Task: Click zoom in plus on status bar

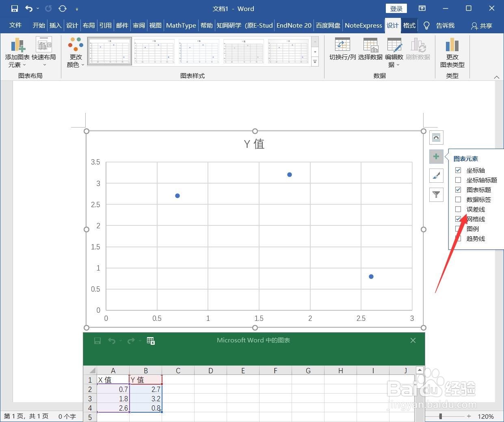Action: [469, 416]
